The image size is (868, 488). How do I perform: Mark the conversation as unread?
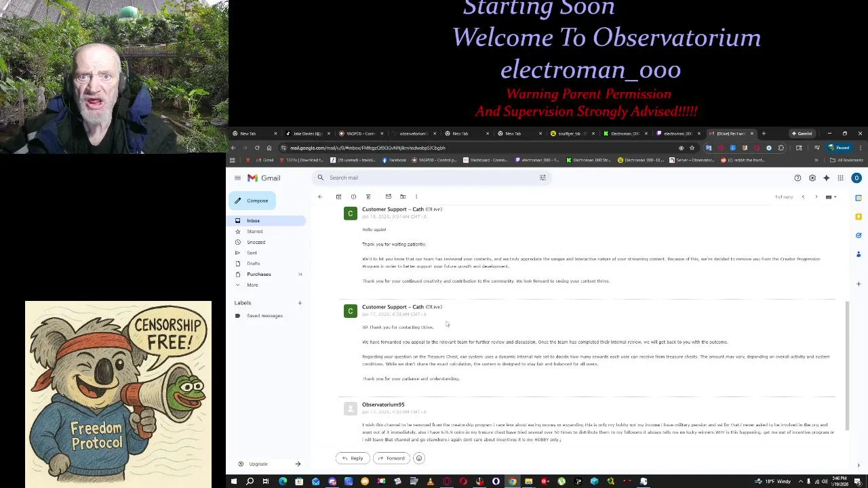pyautogui.click(x=388, y=197)
